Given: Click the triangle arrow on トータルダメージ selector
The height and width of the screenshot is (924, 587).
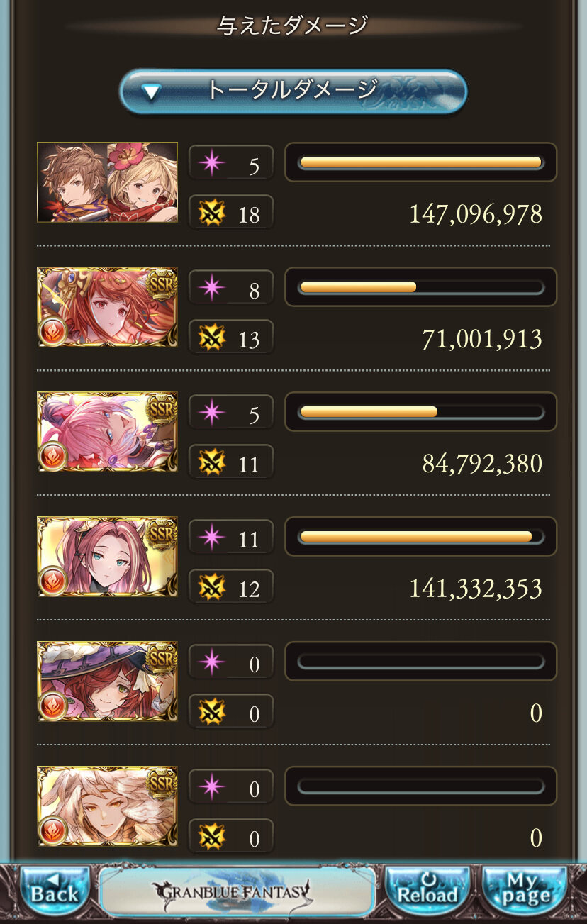Looking at the screenshot, I should [152, 91].
